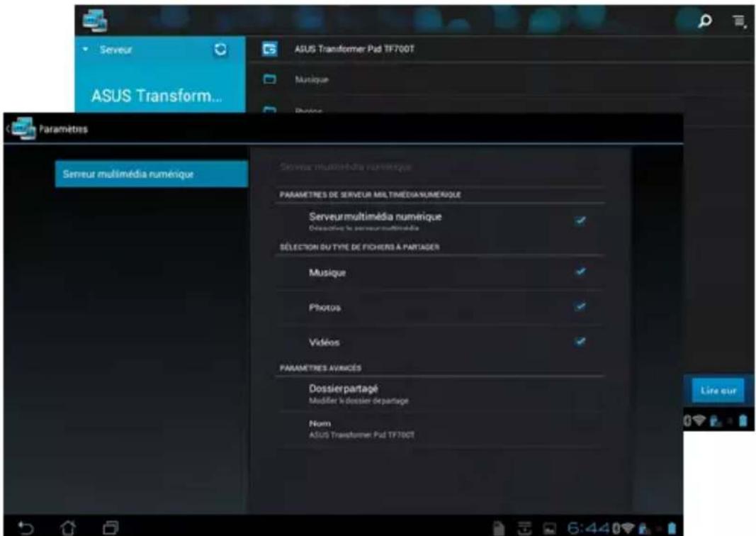Viewport: 756px width, 536px height.
Task: Tap the download notification icon in the status bar
Action: click(x=524, y=529)
